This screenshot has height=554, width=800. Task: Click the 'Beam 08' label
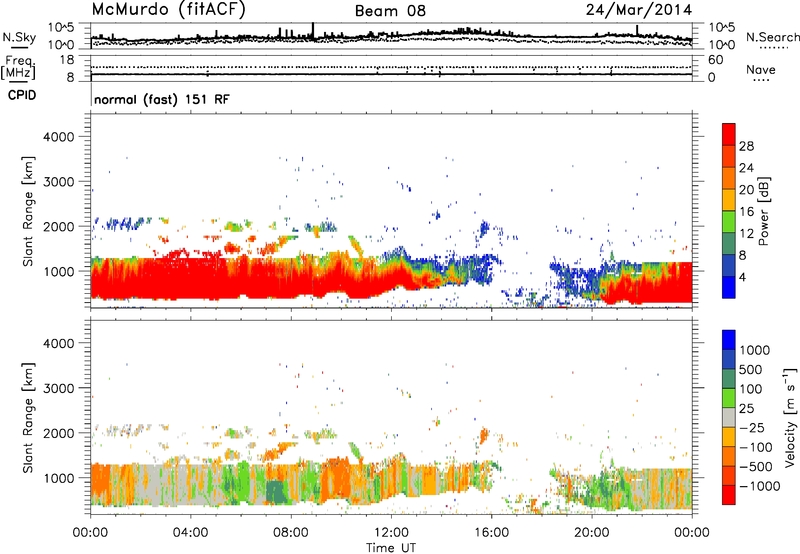pyautogui.click(x=390, y=11)
